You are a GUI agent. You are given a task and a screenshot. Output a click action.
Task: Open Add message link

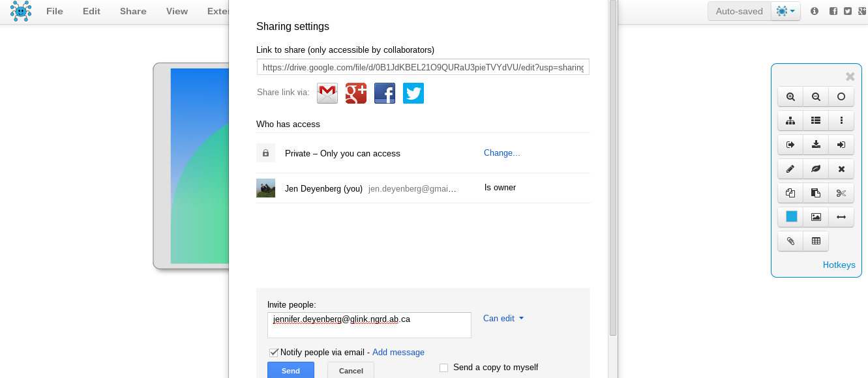tap(398, 352)
